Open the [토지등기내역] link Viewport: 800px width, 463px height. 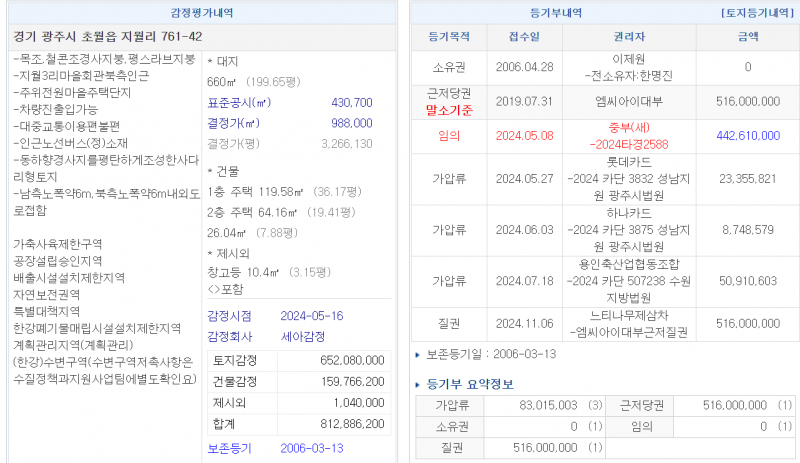tap(757, 13)
